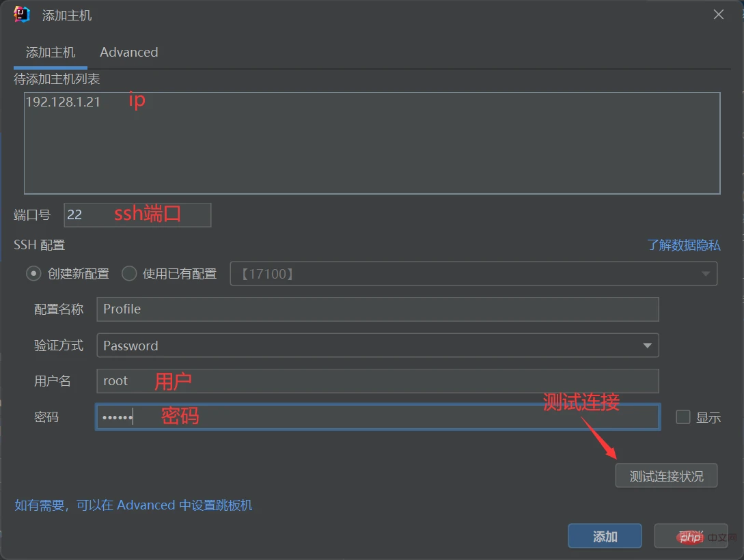Select the 密码 password input field

[x=378, y=417]
